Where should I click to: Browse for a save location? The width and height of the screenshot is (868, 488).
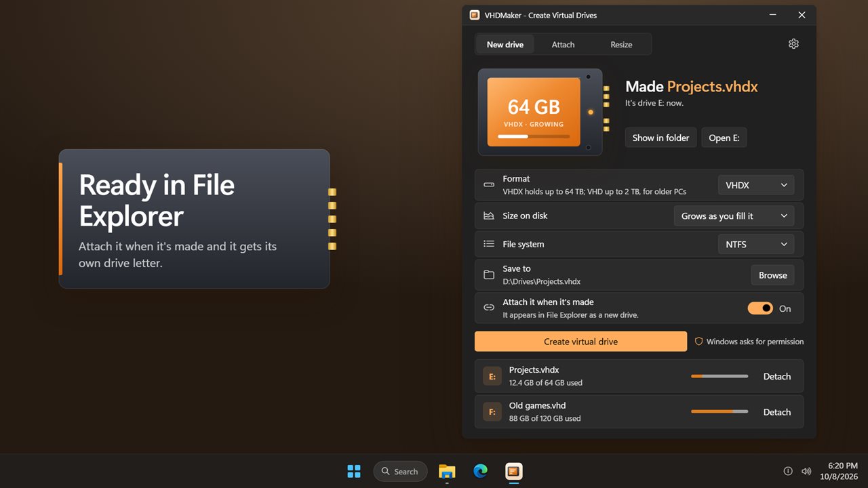click(772, 275)
